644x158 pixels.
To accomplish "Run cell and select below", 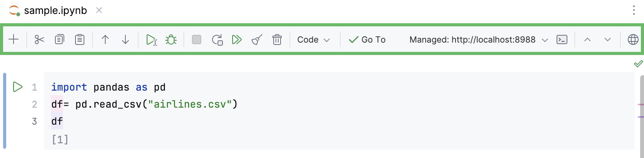I will pos(151,39).
